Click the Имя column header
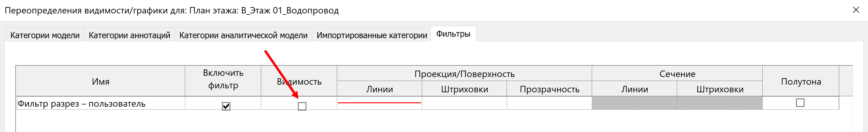Viewport: 868px width, 132px height. coord(100,81)
